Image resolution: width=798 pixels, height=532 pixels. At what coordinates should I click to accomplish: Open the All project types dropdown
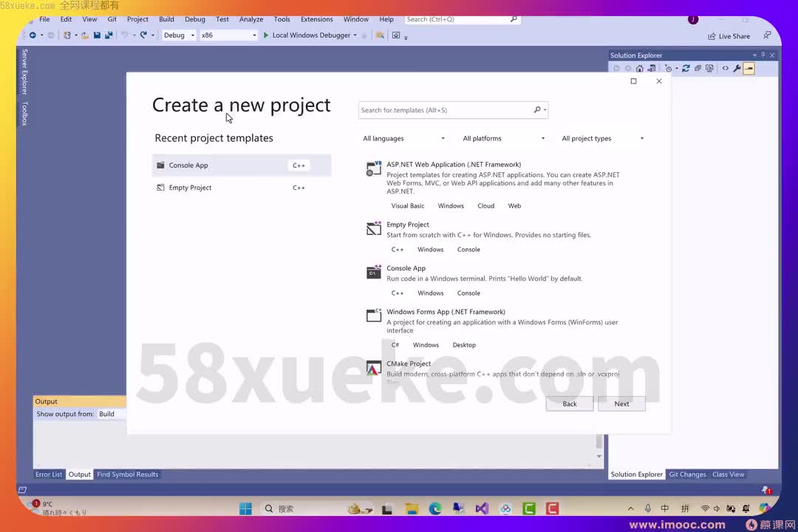(x=603, y=138)
